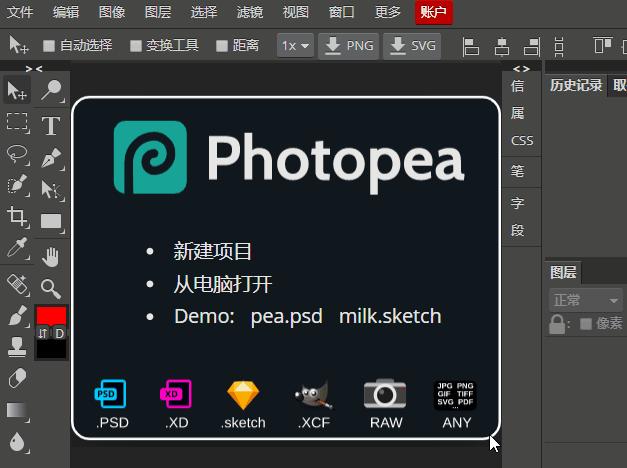Select the Brush tool

click(x=17, y=316)
